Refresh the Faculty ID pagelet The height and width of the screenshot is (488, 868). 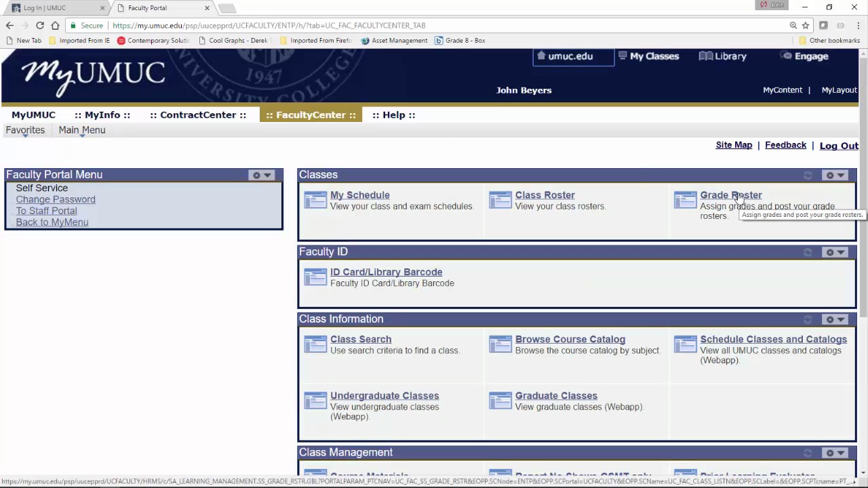tap(807, 252)
